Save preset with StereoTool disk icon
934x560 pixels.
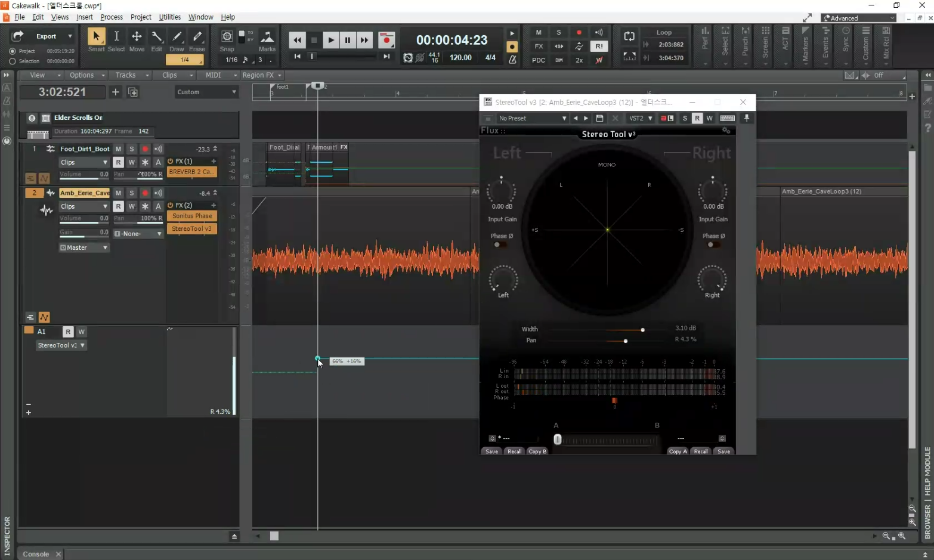point(600,118)
